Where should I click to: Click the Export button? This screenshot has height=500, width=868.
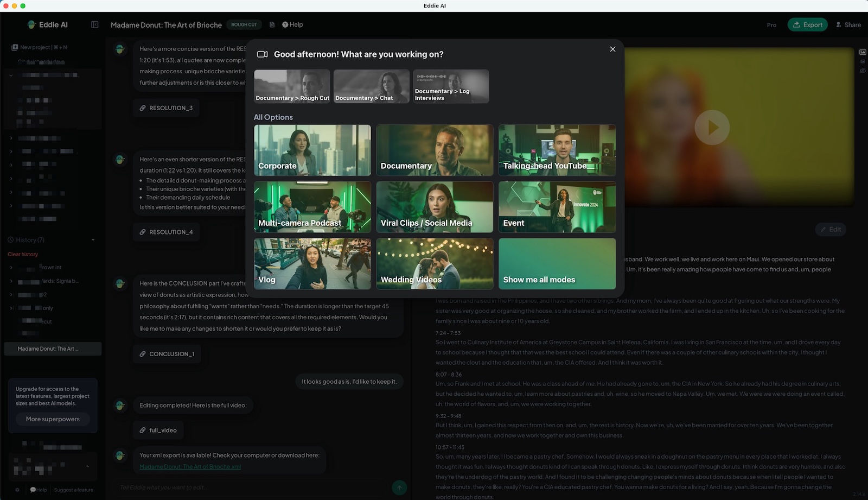point(807,24)
